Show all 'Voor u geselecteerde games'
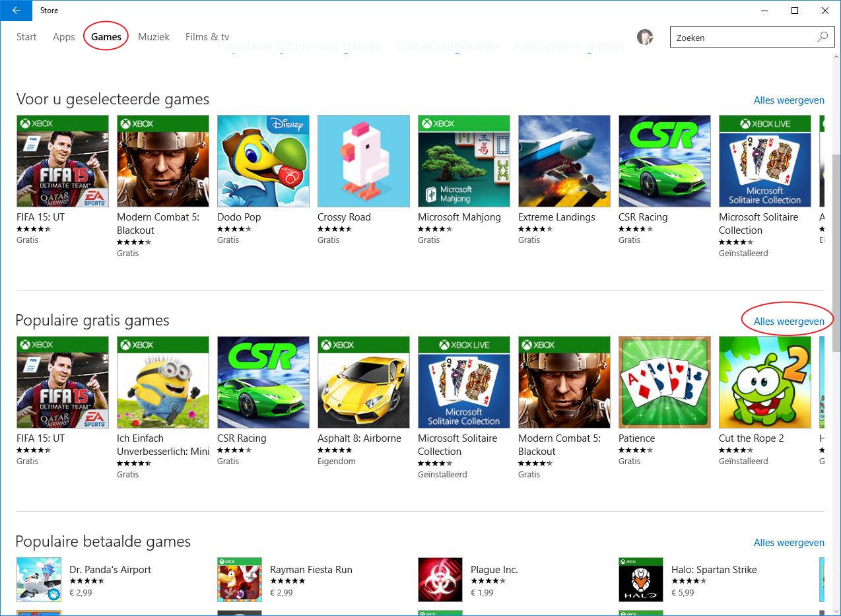The width and height of the screenshot is (841, 616). point(789,100)
